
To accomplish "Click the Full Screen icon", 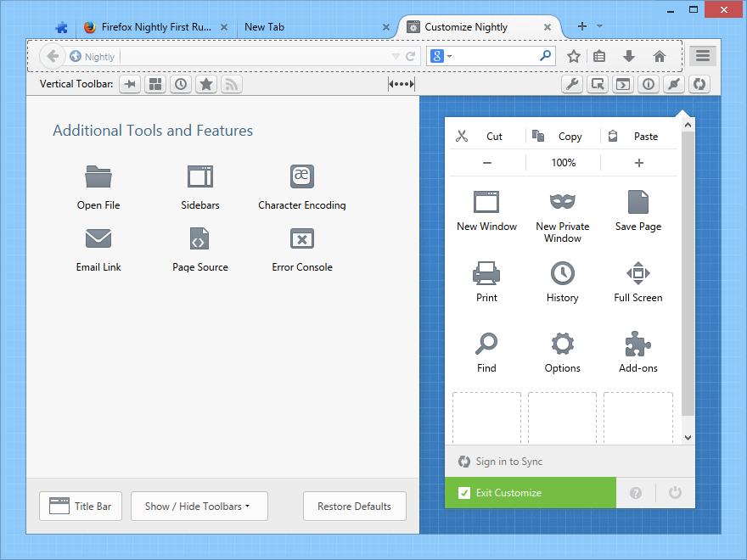I will click(x=637, y=273).
